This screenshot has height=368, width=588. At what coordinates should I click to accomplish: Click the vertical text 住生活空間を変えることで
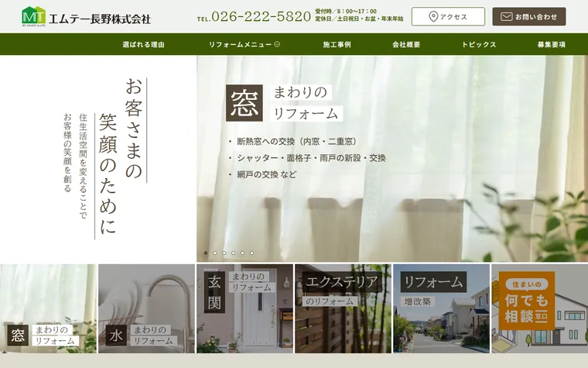[x=83, y=166]
